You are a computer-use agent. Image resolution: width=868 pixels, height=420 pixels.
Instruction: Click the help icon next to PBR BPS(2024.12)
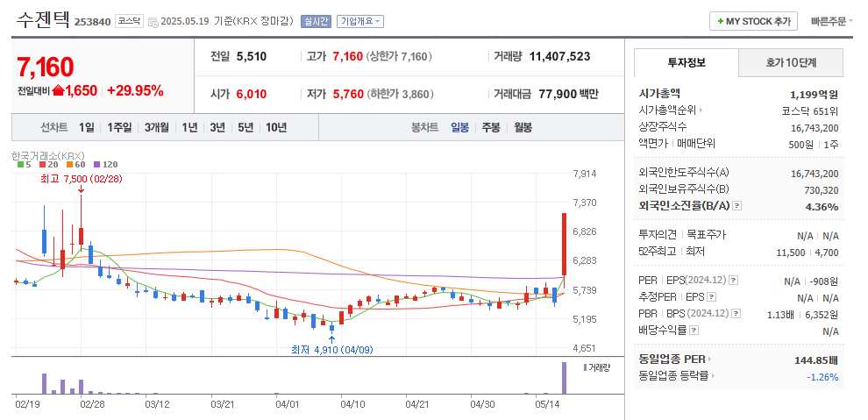[x=736, y=314]
